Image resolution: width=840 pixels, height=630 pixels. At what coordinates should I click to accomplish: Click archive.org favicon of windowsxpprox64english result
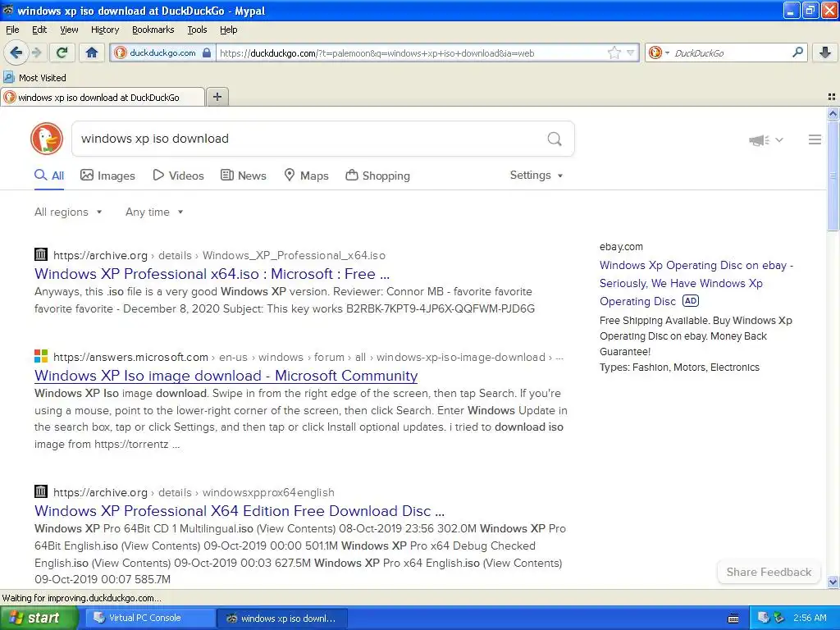(41, 491)
